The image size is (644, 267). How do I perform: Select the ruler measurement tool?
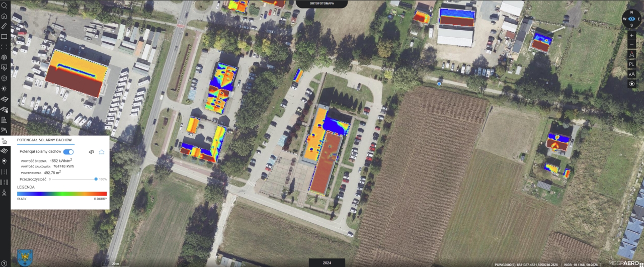[x=4, y=26]
